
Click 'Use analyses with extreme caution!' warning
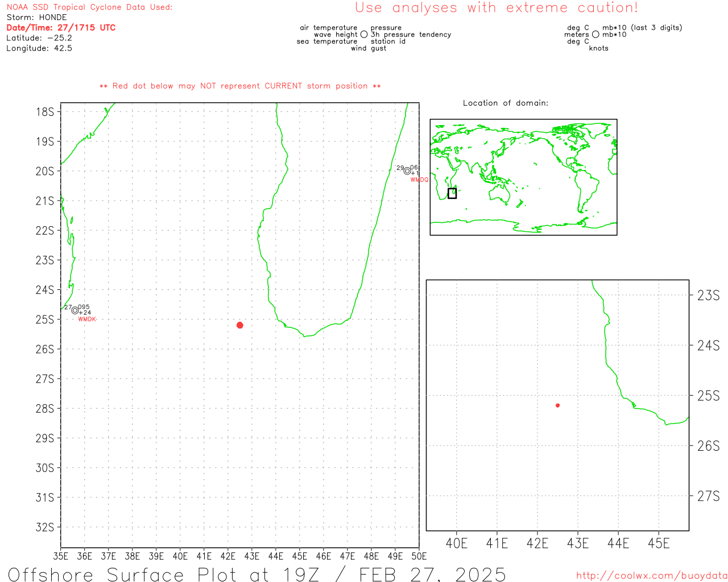(497, 7)
